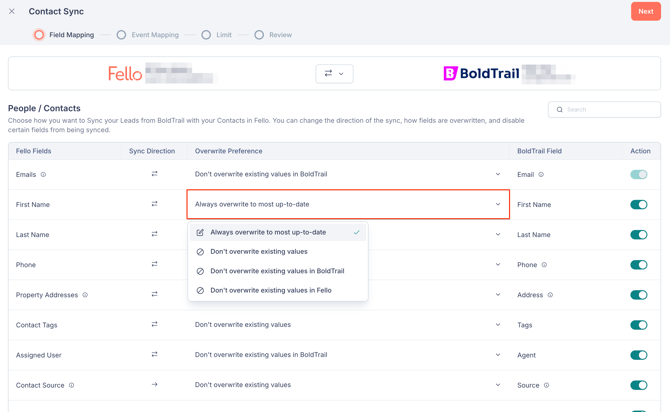Collapse First Name overwrite preference dropdown
The image size is (670, 412).
pos(348,204)
